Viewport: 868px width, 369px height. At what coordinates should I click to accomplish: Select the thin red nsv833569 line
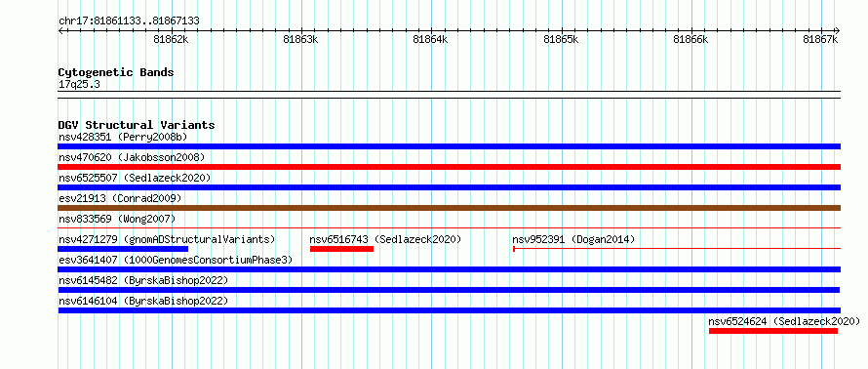point(449,227)
